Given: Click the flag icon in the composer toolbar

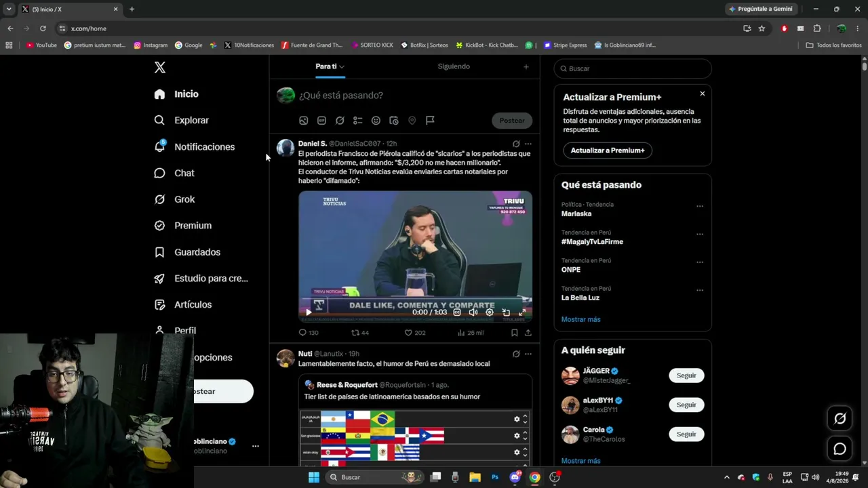Looking at the screenshot, I should click(x=430, y=121).
